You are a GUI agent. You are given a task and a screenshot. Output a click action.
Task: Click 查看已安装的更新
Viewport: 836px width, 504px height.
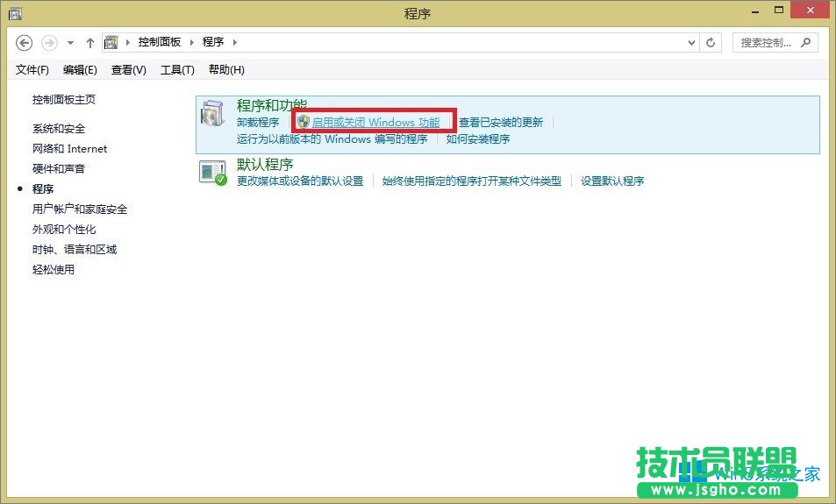pos(501,123)
